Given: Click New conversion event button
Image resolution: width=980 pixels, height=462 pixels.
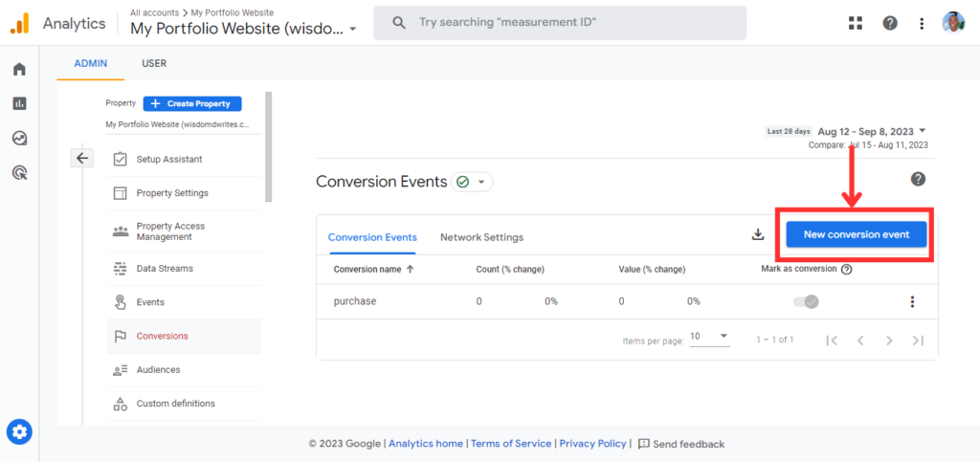Looking at the screenshot, I should coord(857,234).
